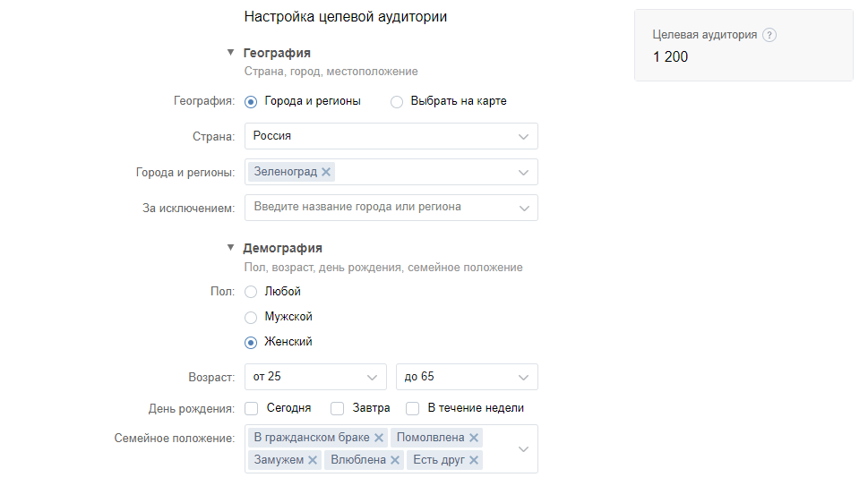This screenshot has width=868, height=486.
Task: Open the Страна dropdown showing Россия
Action: [391, 136]
